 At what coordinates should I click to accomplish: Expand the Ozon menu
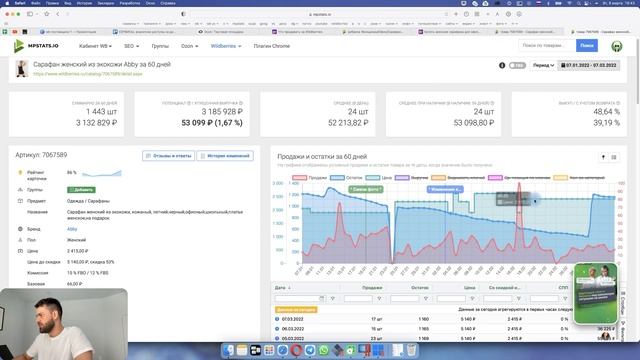[189, 46]
